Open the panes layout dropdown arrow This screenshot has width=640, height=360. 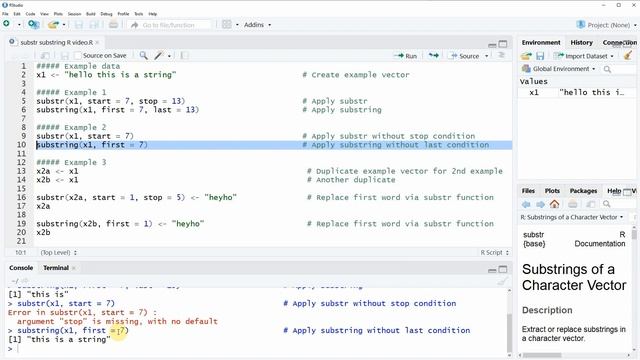point(237,25)
